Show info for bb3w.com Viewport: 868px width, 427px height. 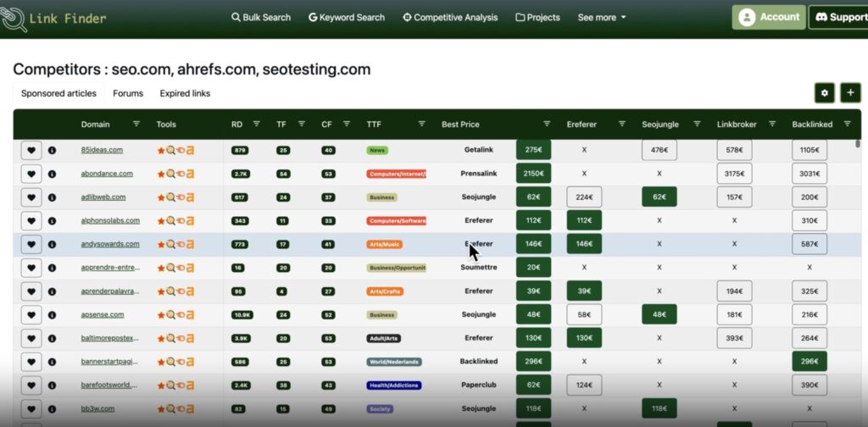click(52, 408)
